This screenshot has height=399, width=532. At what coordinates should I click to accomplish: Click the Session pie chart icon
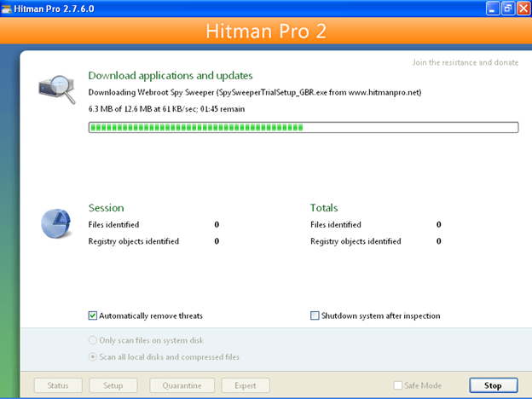coord(56,223)
